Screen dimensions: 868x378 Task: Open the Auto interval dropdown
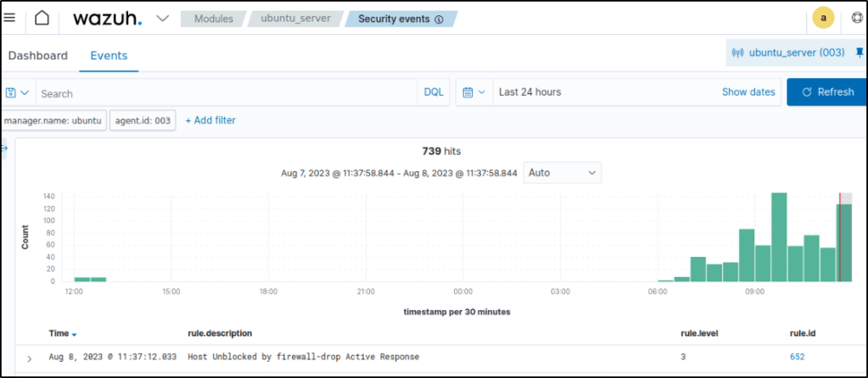click(562, 172)
